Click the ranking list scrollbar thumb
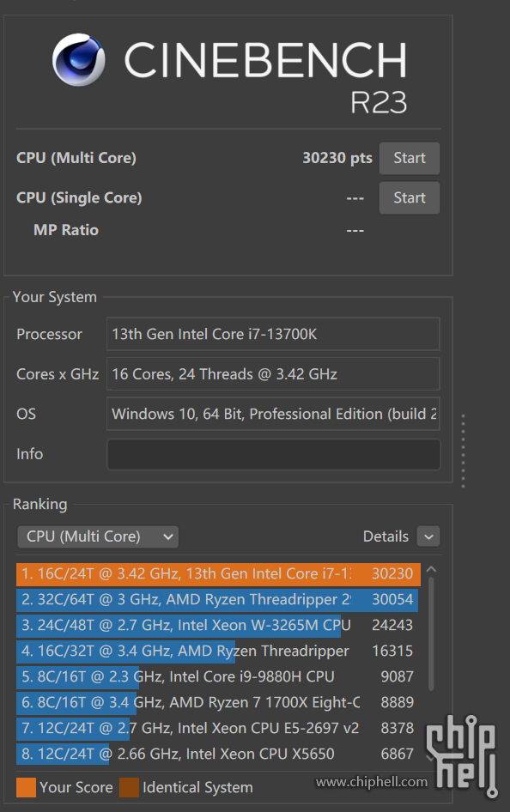The image size is (510, 812). coord(431,633)
